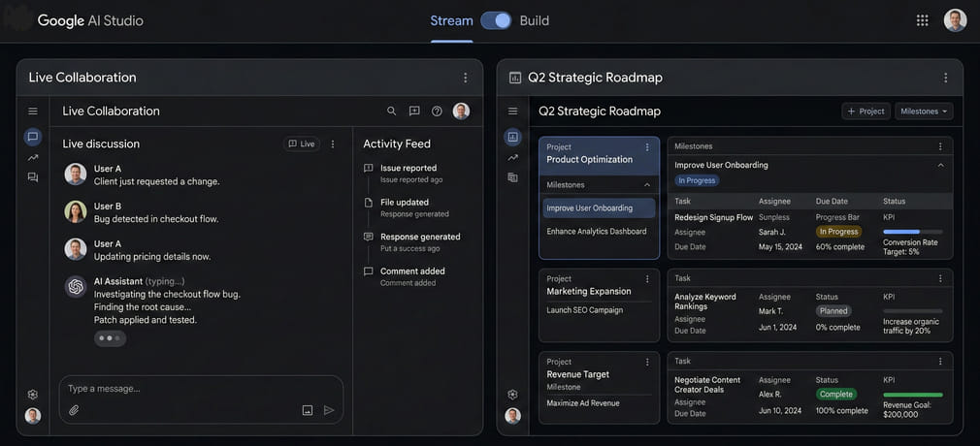The width and height of the screenshot is (980, 446).
Task: Open the Live discussion three-dot menu
Action: [x=333, y=143]
